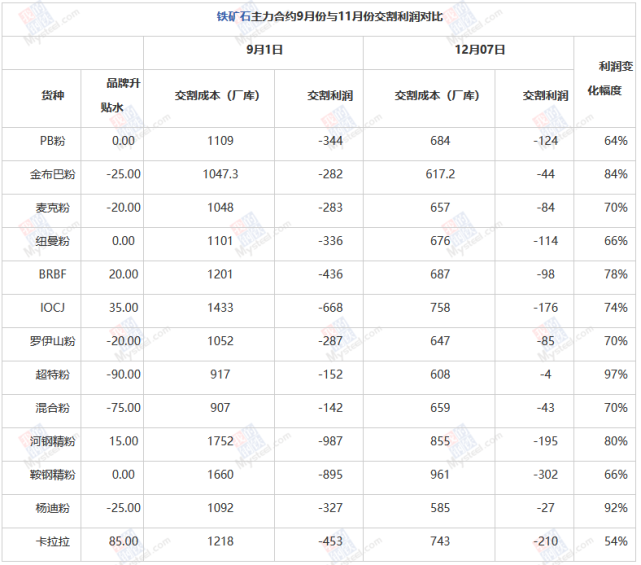Click the -302 delivery profit cell
This screenshot has width=641, height=565.
(x=546, y=475)
